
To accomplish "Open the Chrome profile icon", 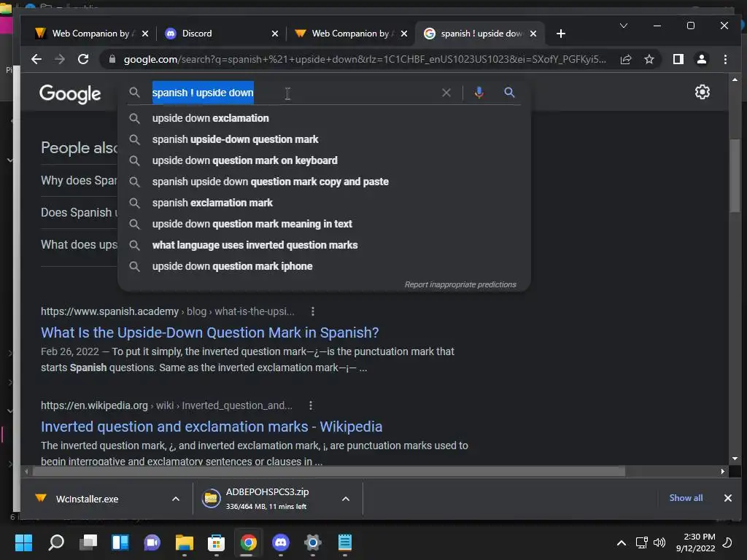I will click(x=702, y=59).
